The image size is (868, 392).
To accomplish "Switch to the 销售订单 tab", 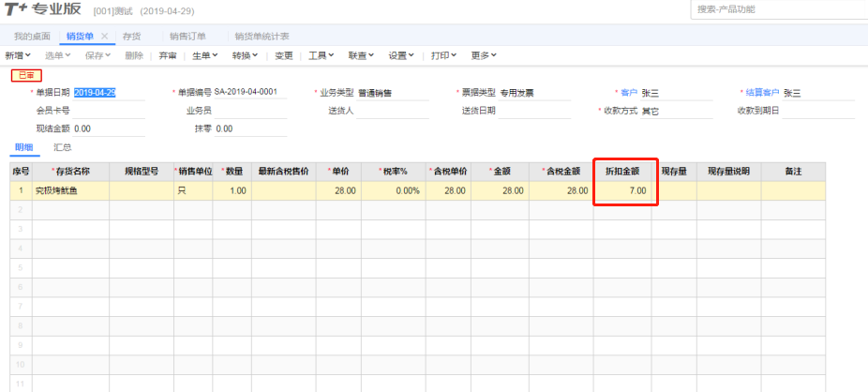I will pyautogui.click(x=187, y=37).
